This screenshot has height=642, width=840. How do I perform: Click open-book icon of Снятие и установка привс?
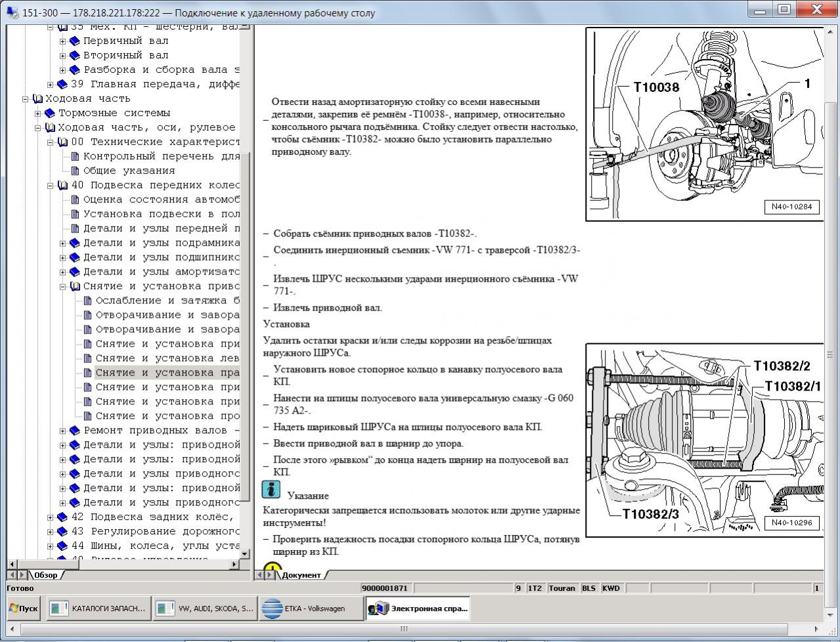click(75, 286)
